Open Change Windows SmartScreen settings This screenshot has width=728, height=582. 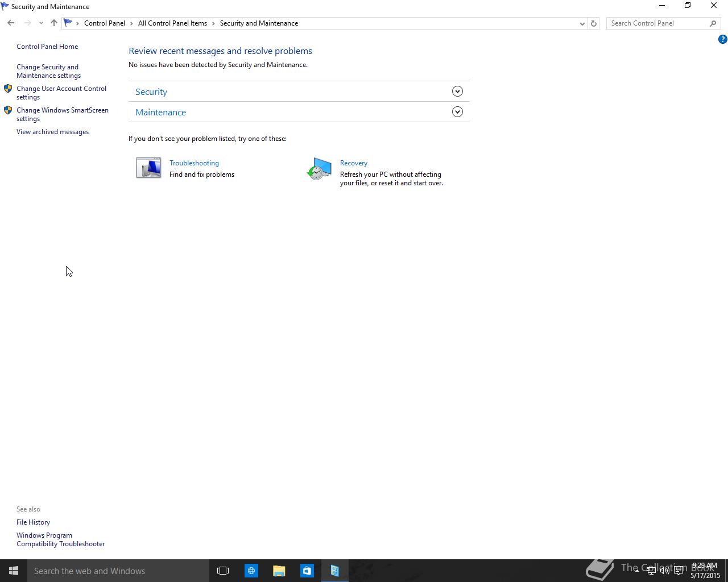pyautogui.click(x=63, y=114)
